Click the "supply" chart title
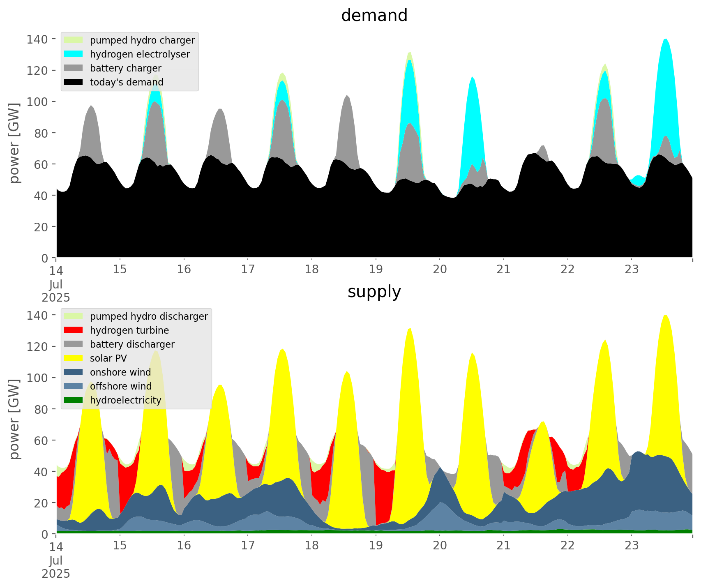The image size is (701, 588). 374,292
